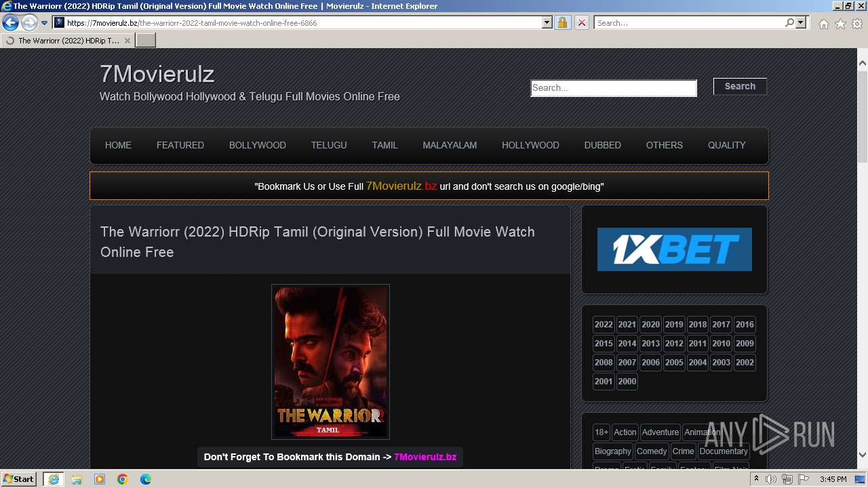This screenshot has width=868, height=488.
Task: Click The Warrior Tamil poster thumbnail
Action: click(330, 361)
